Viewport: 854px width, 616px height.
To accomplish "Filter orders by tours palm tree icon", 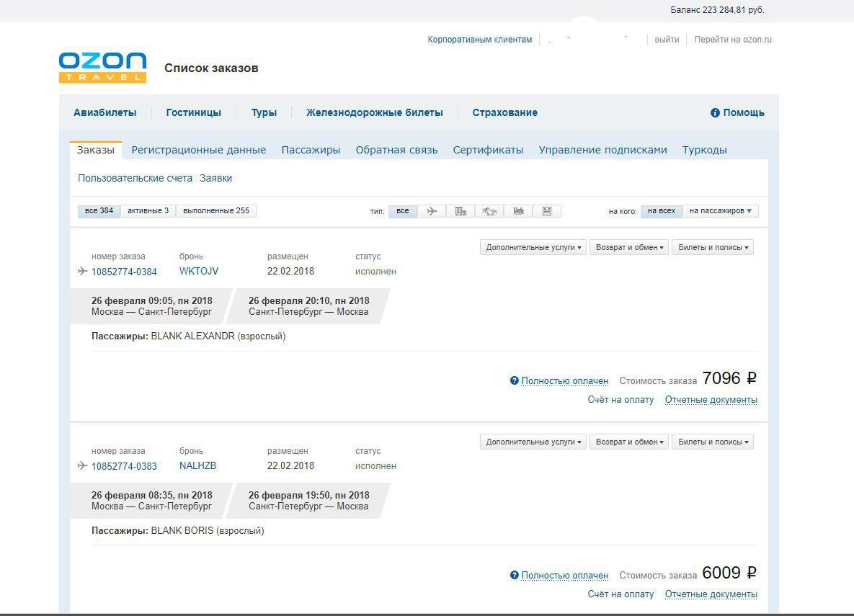I will click(x=489, y=211).
